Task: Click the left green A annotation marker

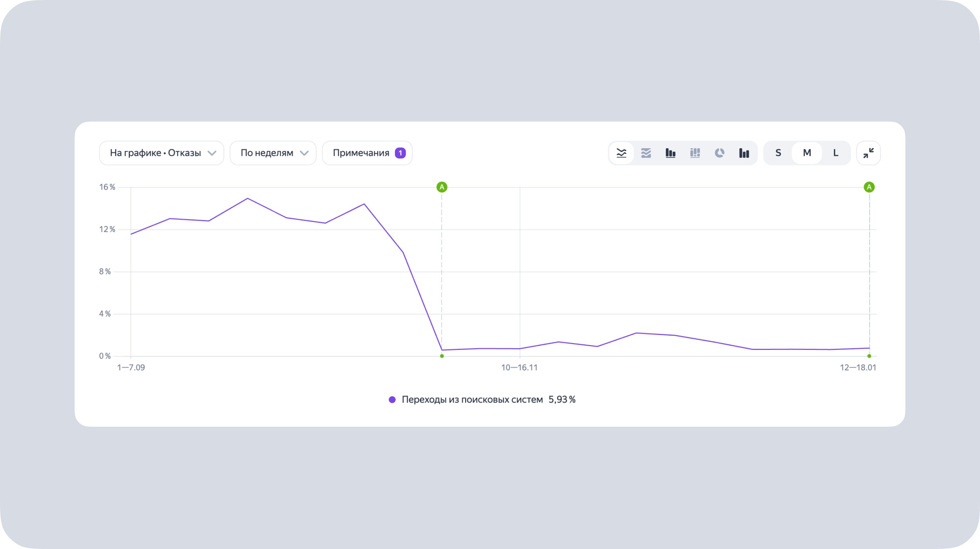Action: pos(442,187)
